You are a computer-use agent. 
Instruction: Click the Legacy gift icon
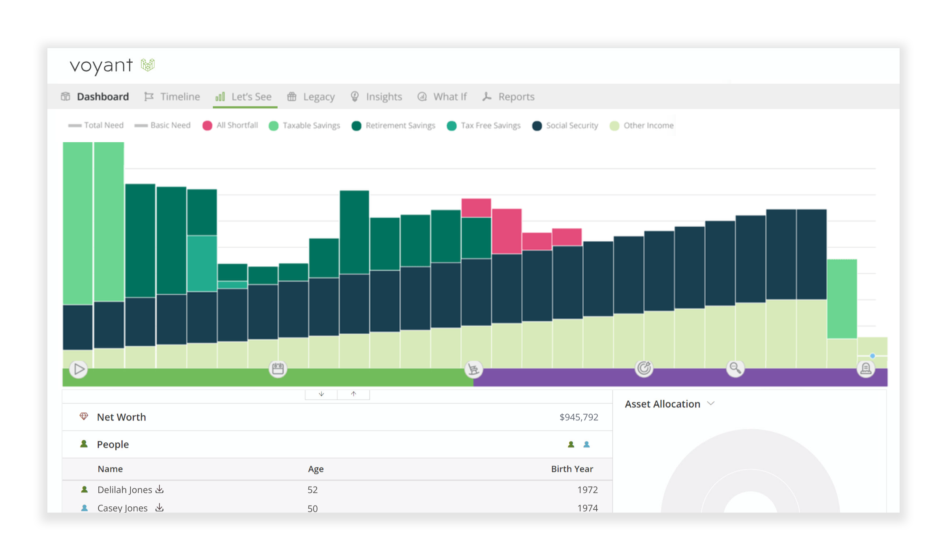292,96
